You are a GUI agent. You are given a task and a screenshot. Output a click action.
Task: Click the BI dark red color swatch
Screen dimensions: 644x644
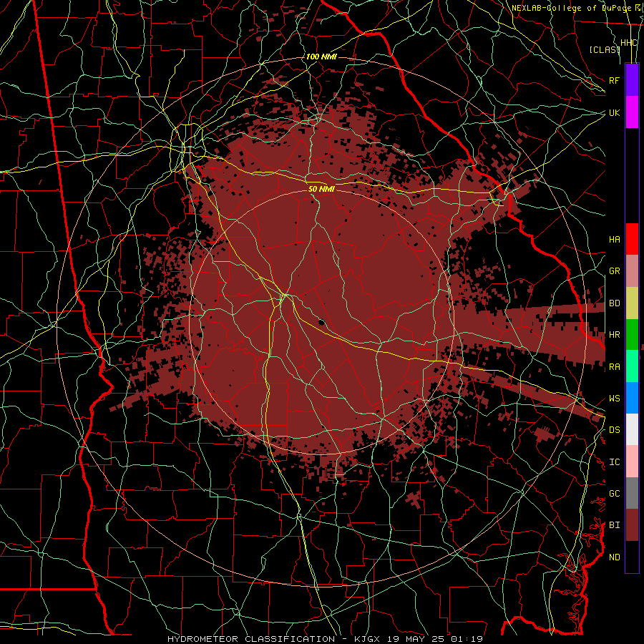point(632,525)
